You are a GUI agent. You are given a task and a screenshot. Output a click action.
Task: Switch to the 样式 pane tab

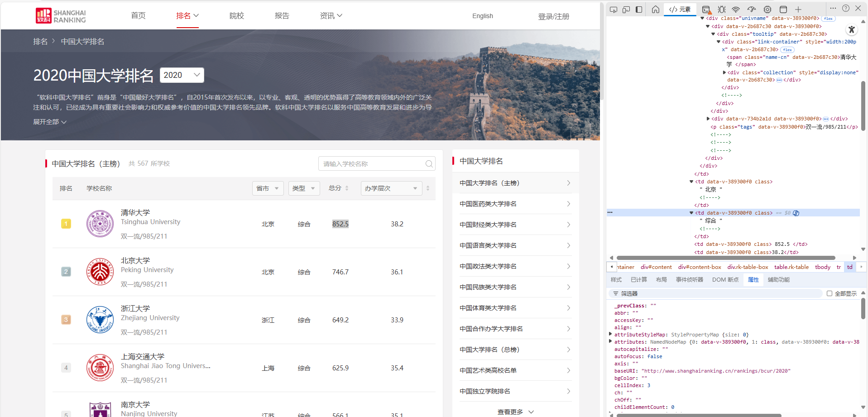click(616, 280)
